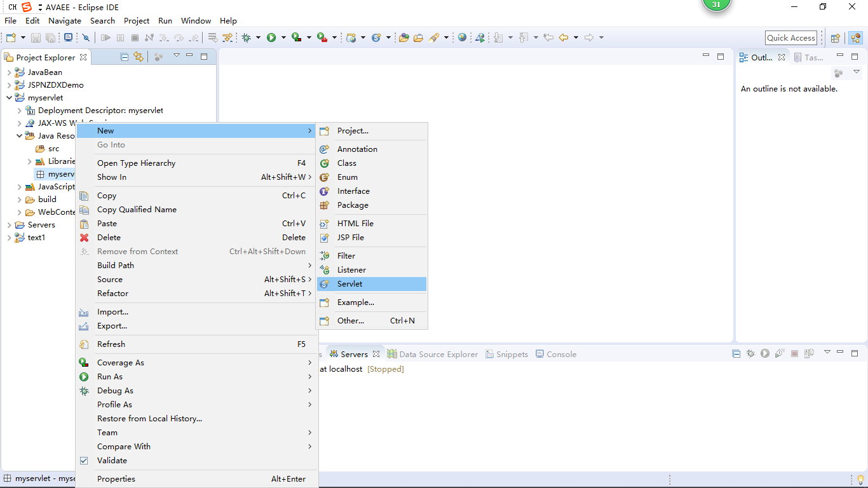Click the Java EE perspective icon
Image resolution: width=868 pixels, height=488 pixels.
[x=855, y=38]
